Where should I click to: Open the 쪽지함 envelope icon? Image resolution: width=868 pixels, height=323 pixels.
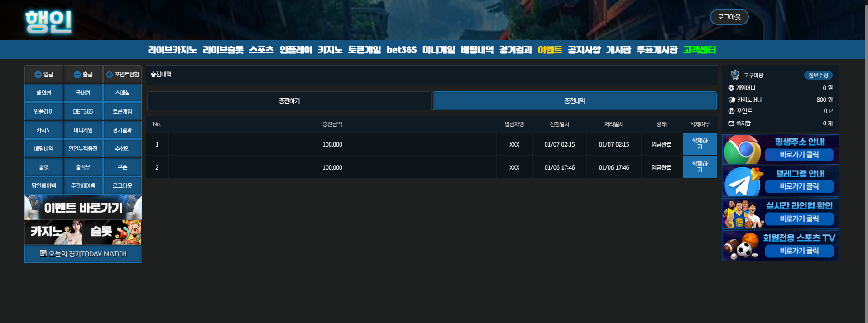(731, 123)
